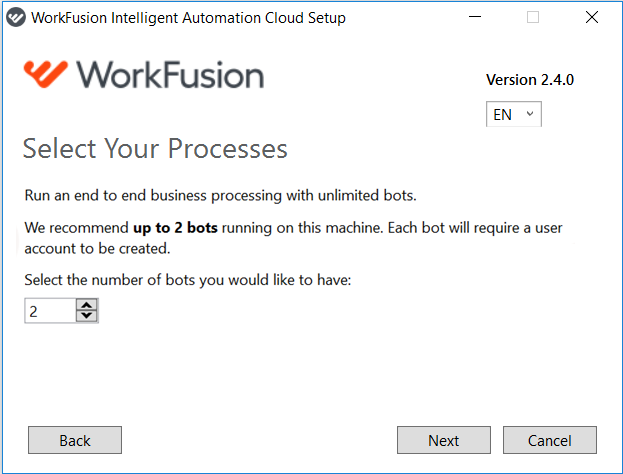
Task: Click the WorkFusion wordmark text
Action: [x=170, y=74]
